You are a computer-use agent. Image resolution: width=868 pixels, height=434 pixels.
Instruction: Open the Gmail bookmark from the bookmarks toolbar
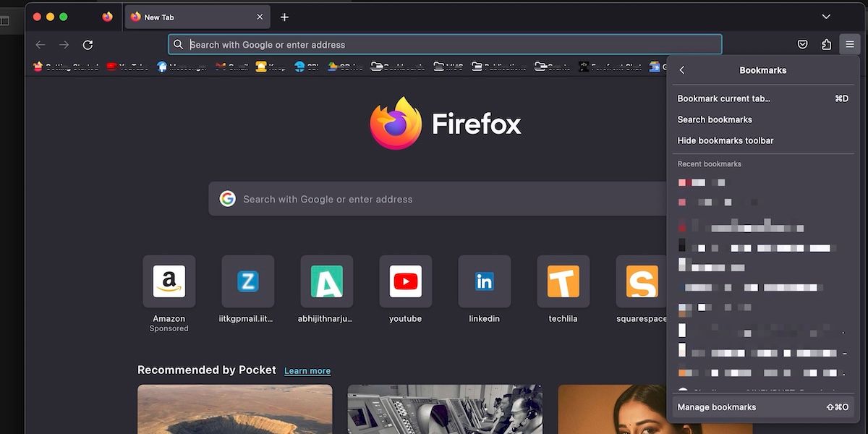[x=230, y=67]
